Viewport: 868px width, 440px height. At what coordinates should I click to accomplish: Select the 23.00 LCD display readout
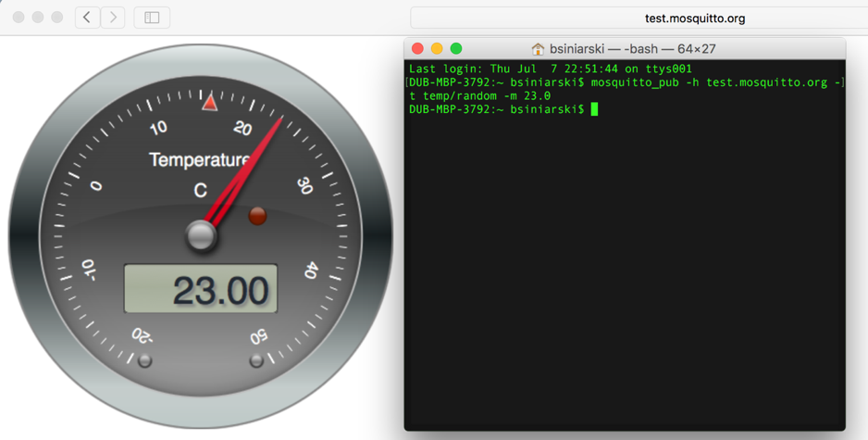point(201,290)
